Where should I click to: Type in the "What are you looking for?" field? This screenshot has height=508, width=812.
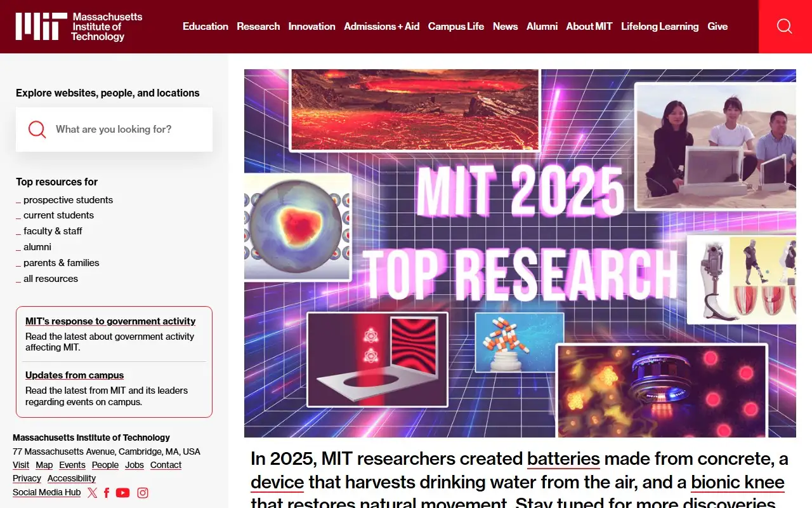(127, 130)
